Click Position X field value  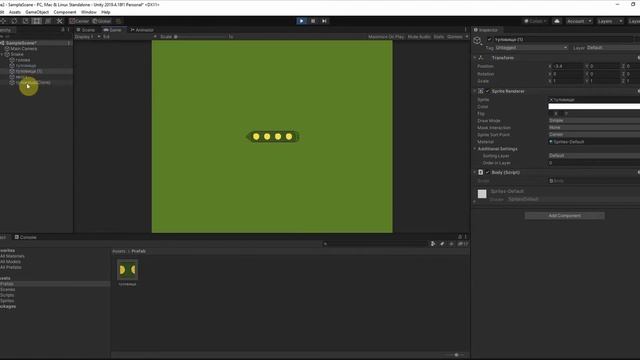click(x=568, y=66)
